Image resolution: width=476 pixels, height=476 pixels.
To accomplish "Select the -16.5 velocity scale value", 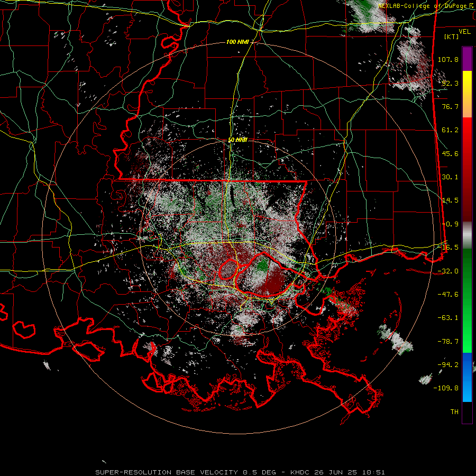I will coord(448,248).
